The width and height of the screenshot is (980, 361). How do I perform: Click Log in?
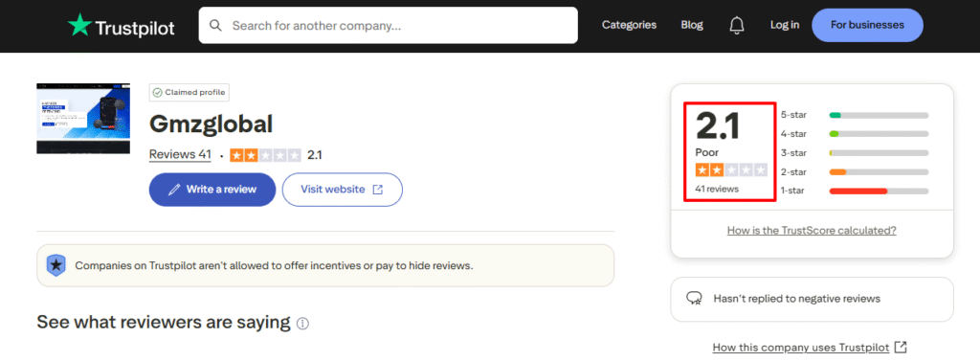tap(785, 25)
